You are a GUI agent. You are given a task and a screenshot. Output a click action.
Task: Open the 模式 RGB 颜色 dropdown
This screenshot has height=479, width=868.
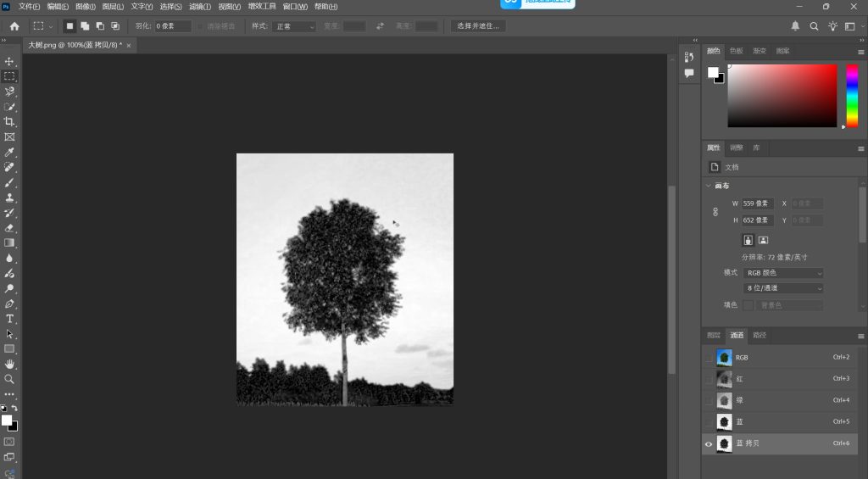coord(783,273)
